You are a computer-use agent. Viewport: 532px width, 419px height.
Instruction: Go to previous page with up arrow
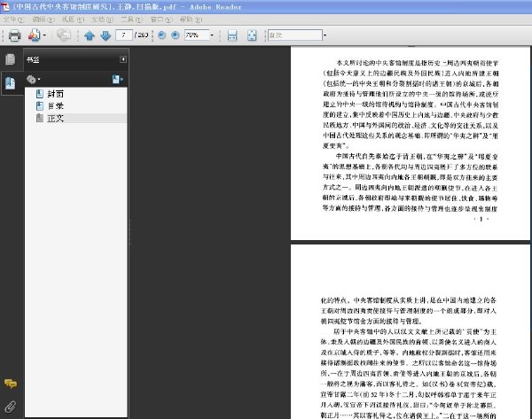pos(90,35)
